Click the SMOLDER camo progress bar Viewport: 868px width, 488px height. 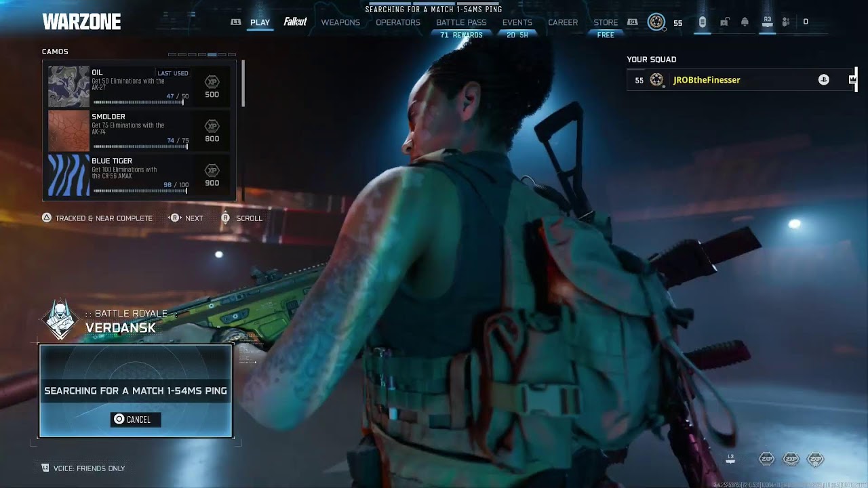click(x=140, y=146)
